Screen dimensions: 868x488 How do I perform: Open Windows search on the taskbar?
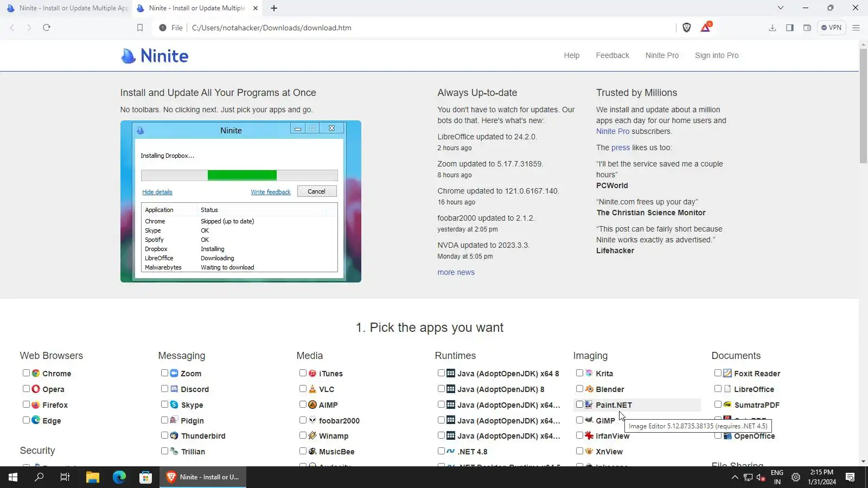[39, 477]
